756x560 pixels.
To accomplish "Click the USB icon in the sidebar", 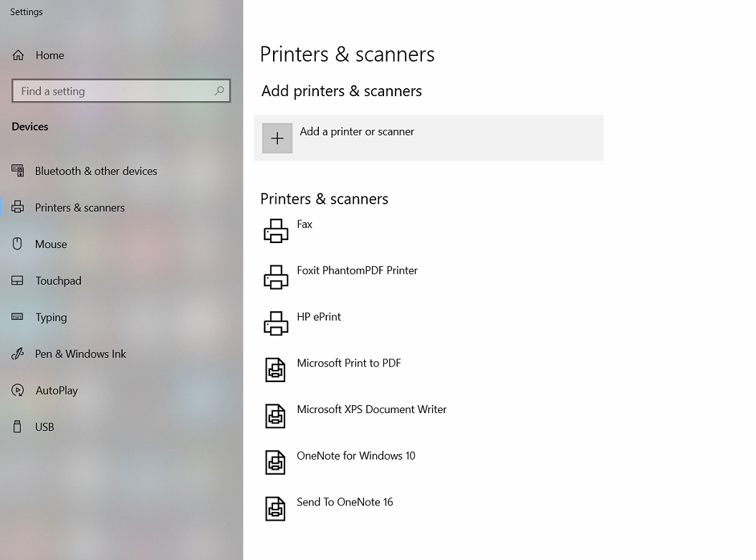I will (x=17, y=427).
